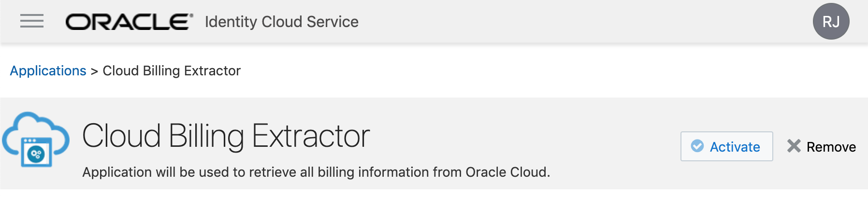
Task: Open the hamburger navigation drawer menu
Action: click(32, 21)
